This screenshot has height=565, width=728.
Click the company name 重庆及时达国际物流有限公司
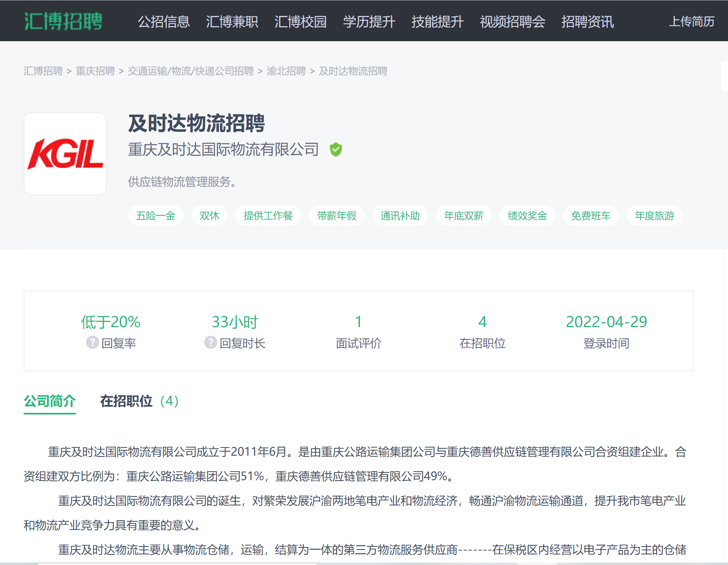click(223, 150)
